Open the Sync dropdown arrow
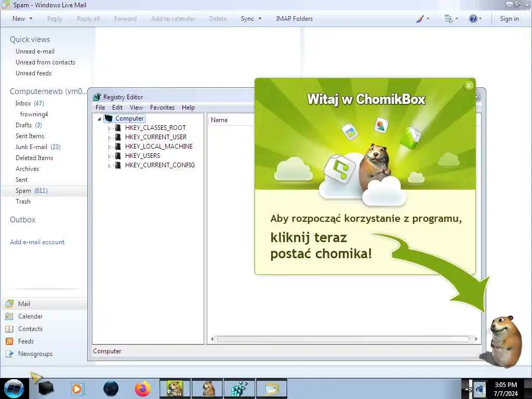Image resolution: width=532 pixels, height=399 pixels. 260,19
